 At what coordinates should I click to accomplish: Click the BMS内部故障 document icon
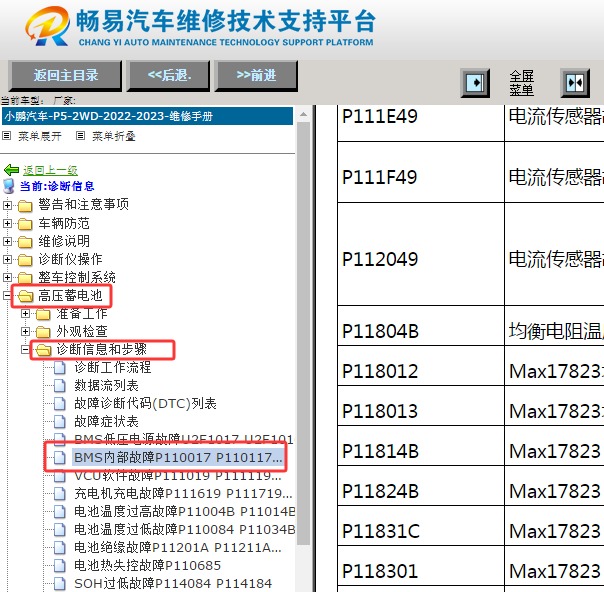pos(60,458)
